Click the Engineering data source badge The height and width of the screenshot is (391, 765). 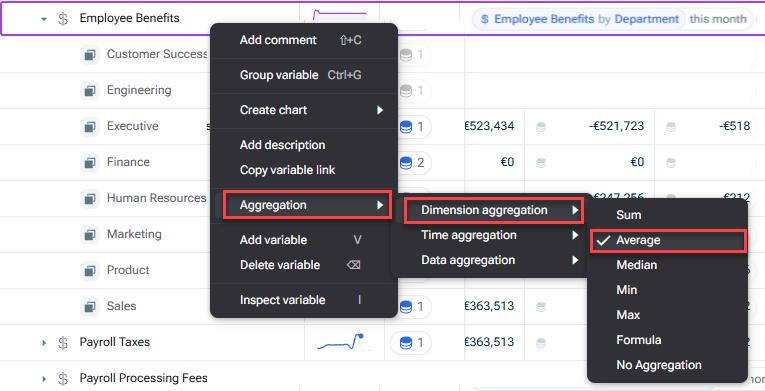414,91
